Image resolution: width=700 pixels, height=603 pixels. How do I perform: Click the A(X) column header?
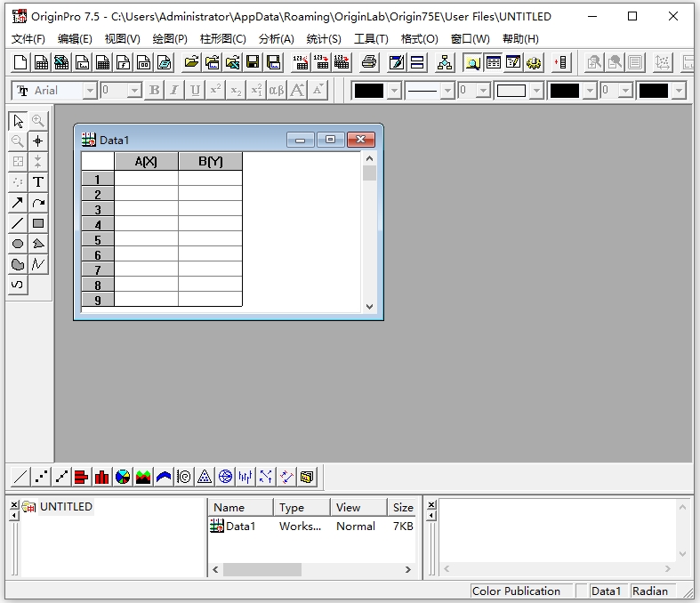tap(146, 161)
